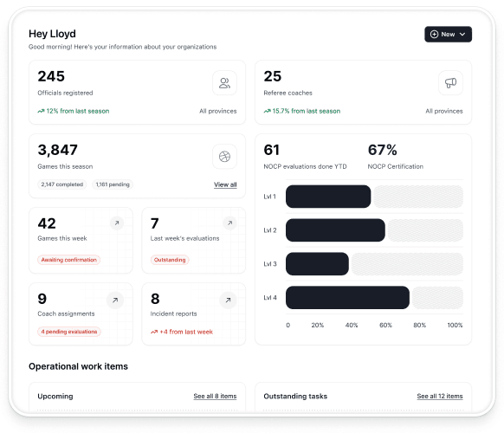Click All provinces under Officials registered
The width and height of the screenshot is (504, 433).
(x=218, y=111)
